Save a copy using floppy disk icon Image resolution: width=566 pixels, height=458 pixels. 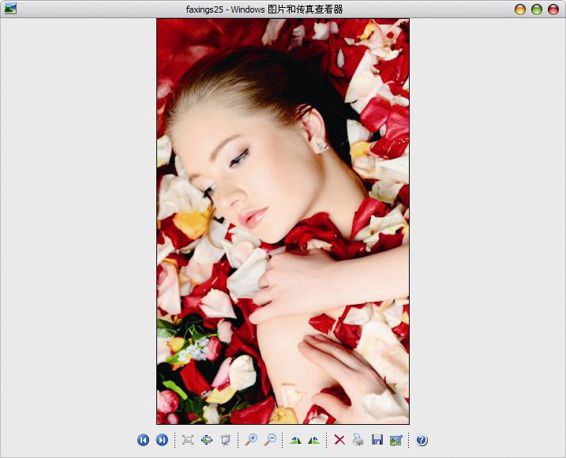pos(377,440)
